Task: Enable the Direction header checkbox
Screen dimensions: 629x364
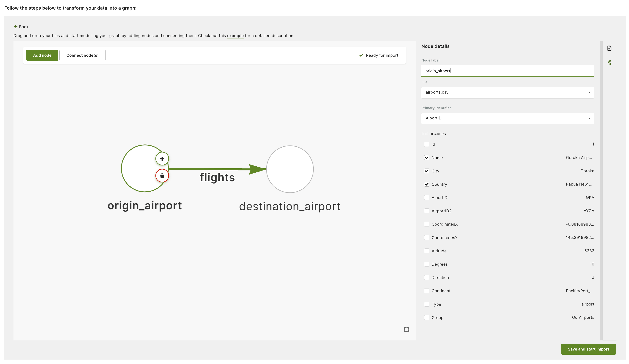Action: [x=427, y=277]
